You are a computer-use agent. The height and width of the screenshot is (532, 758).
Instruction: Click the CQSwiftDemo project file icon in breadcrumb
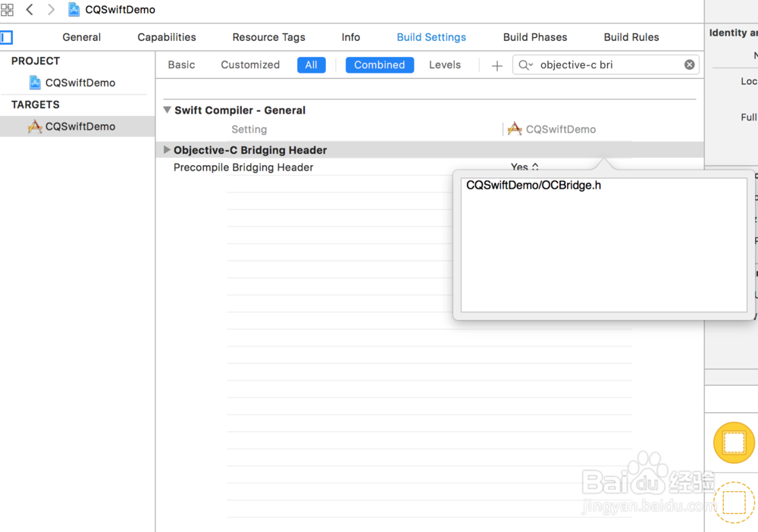[74, 10]
